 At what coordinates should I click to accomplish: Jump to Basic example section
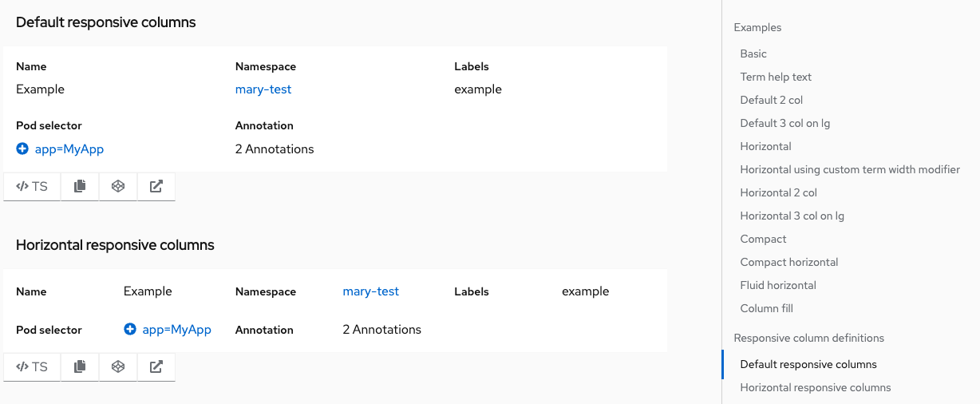pos(753,53)
